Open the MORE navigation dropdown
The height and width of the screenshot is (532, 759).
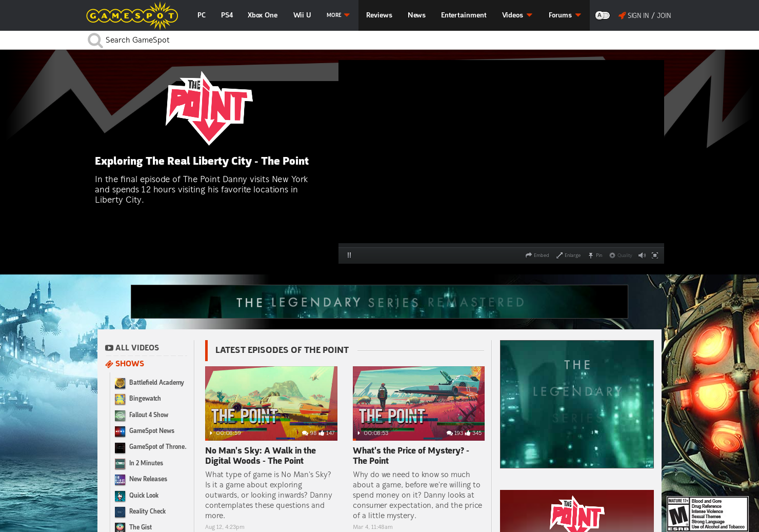pyautogui.click(x=337, y=15)
